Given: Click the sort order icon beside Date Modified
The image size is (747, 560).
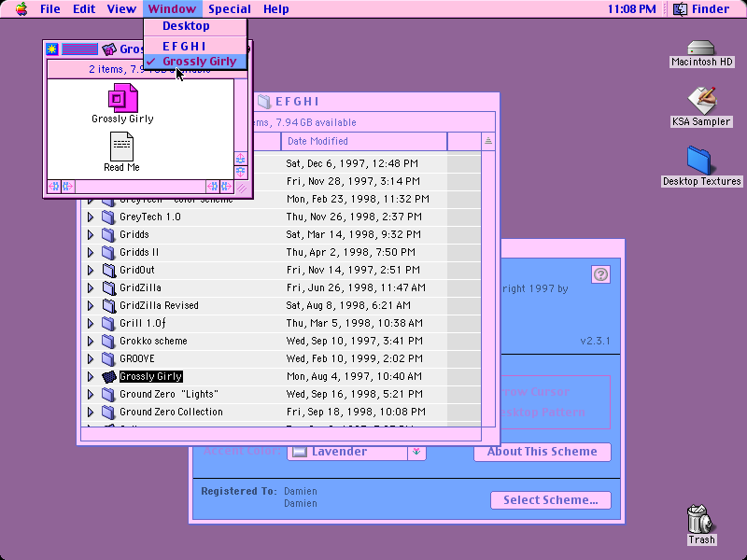Looking at the screenshot, I should 487,141.
